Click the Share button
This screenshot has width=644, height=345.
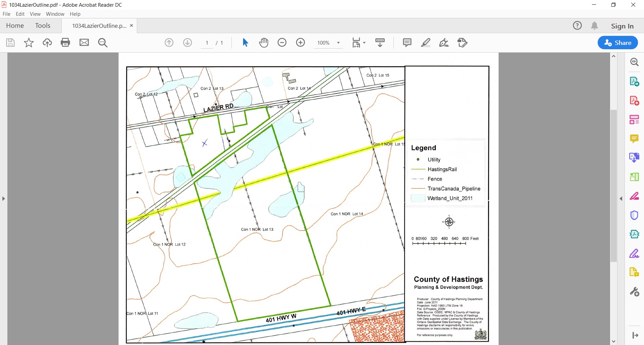pos(618,43)
